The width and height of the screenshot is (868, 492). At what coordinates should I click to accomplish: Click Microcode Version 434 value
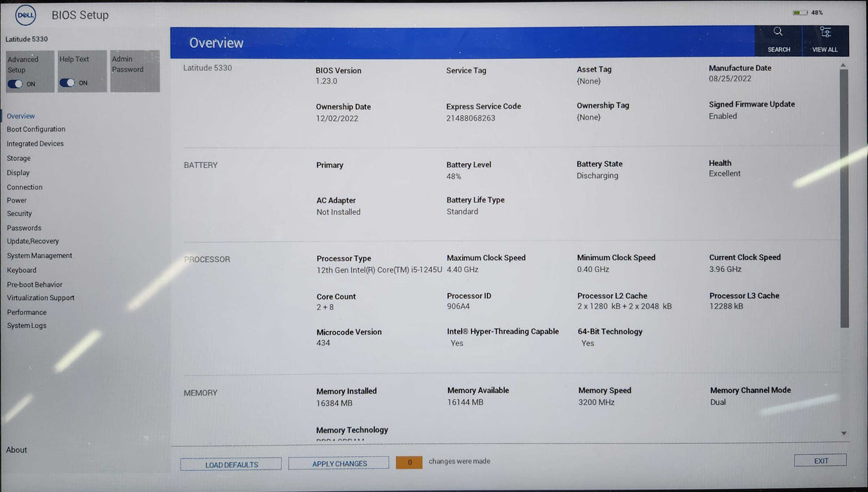(323, 343)
